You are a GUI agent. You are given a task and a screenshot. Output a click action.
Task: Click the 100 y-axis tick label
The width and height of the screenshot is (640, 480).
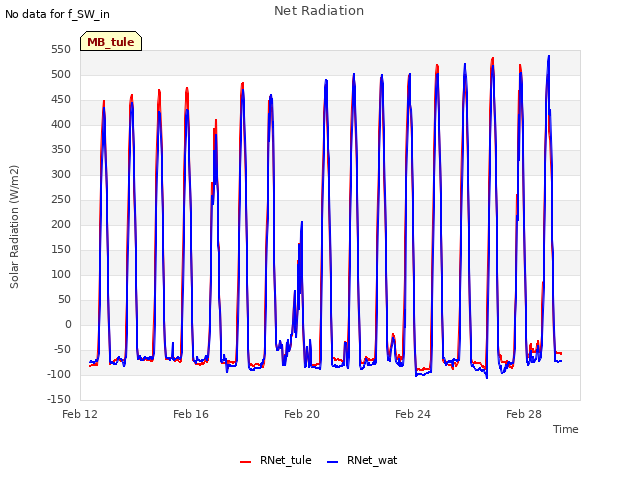click(61, 275)
